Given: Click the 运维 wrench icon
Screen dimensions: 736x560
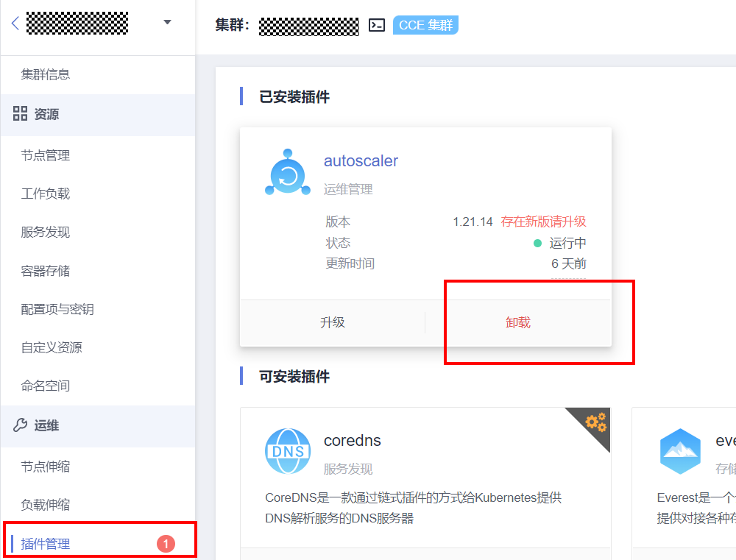Looking at the screenshot, I should point(20,425).
